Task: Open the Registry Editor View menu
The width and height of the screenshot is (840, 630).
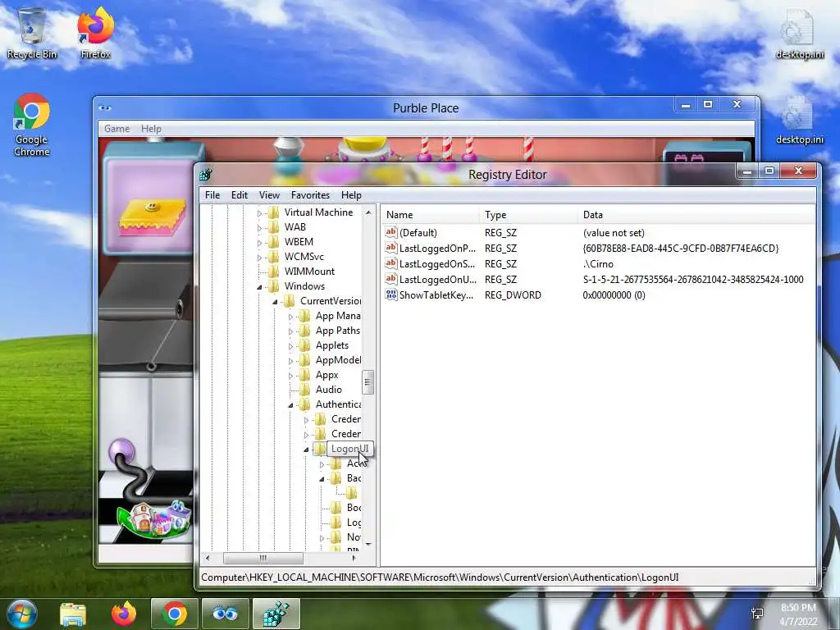Action: 269,195
